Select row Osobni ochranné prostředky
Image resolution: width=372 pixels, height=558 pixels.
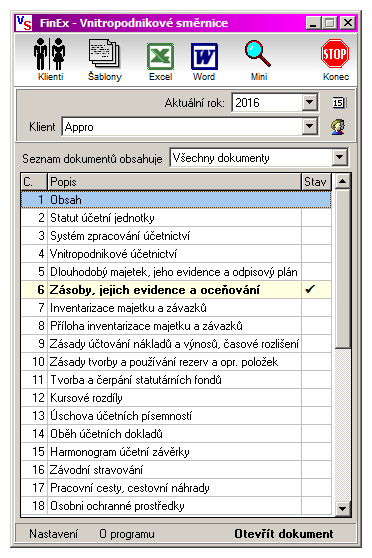coord(176,506)
